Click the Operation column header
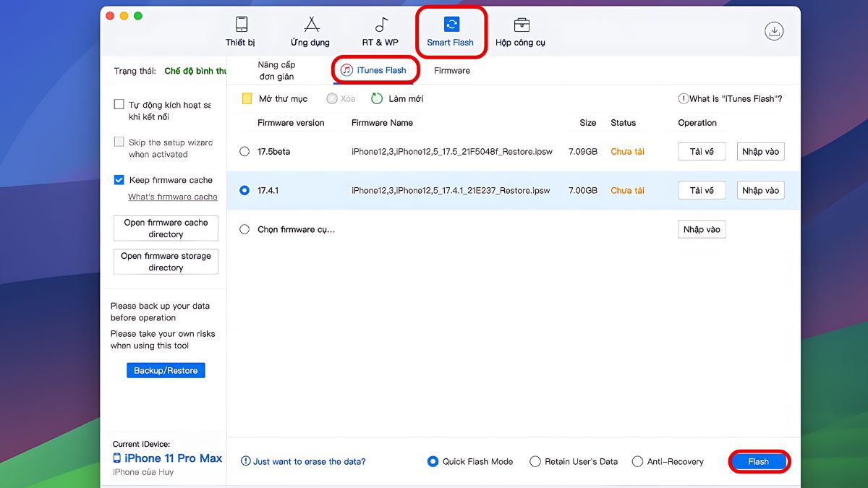868x488 pixels. point(697,123)
